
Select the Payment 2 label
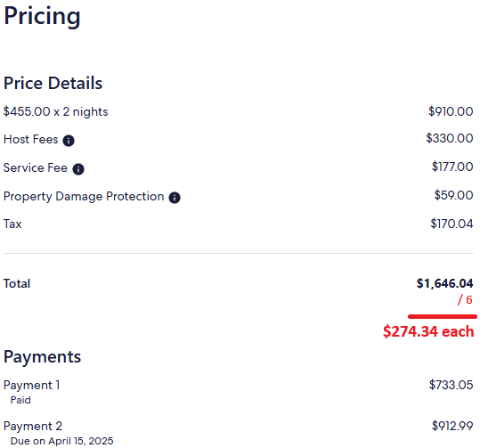(x=33, y=427)
